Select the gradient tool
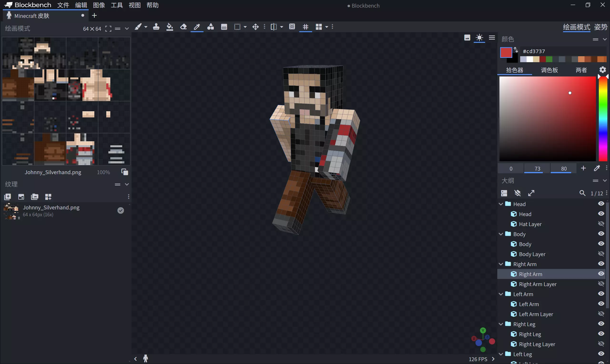Image resolution: width=610 pixels, height=364 pixels. pyautogui.click(x=224, y=27)
